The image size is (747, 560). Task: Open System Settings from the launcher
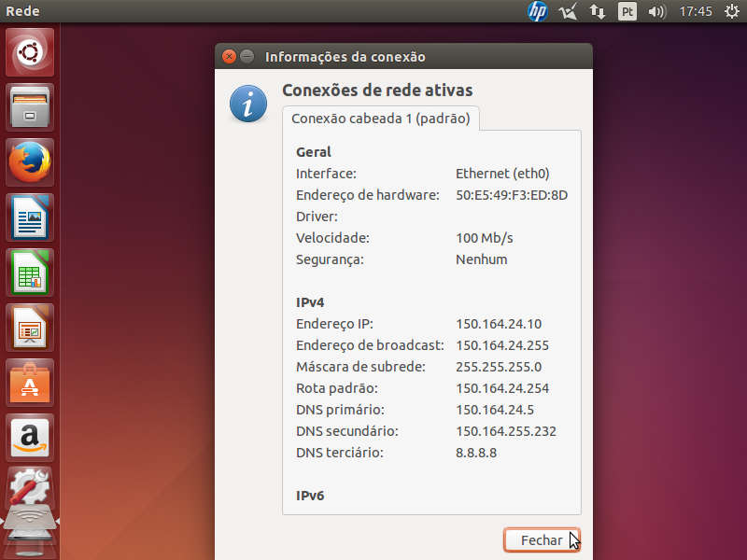coord(31,491)
